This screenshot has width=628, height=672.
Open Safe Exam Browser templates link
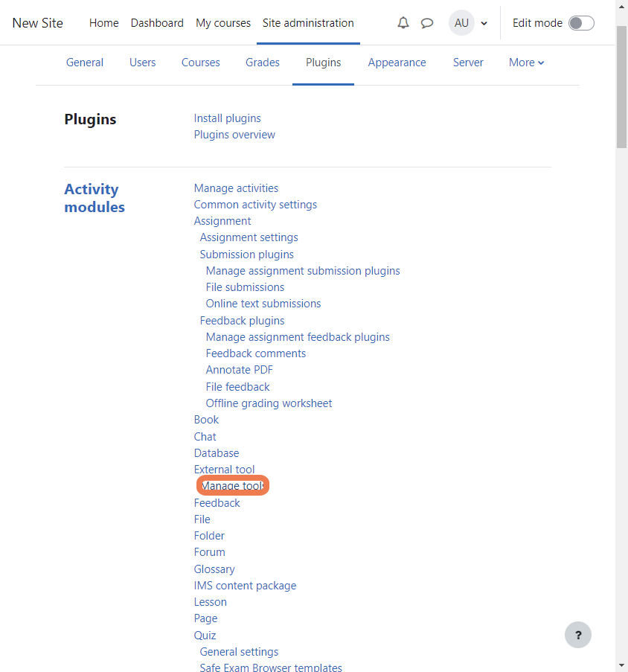271,667
